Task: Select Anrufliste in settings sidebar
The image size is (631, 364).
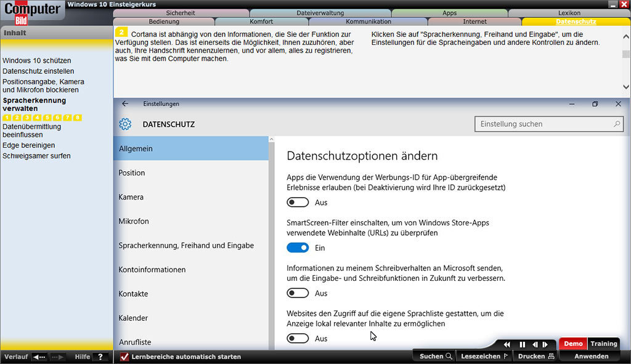Action: (x=191, y=341)
